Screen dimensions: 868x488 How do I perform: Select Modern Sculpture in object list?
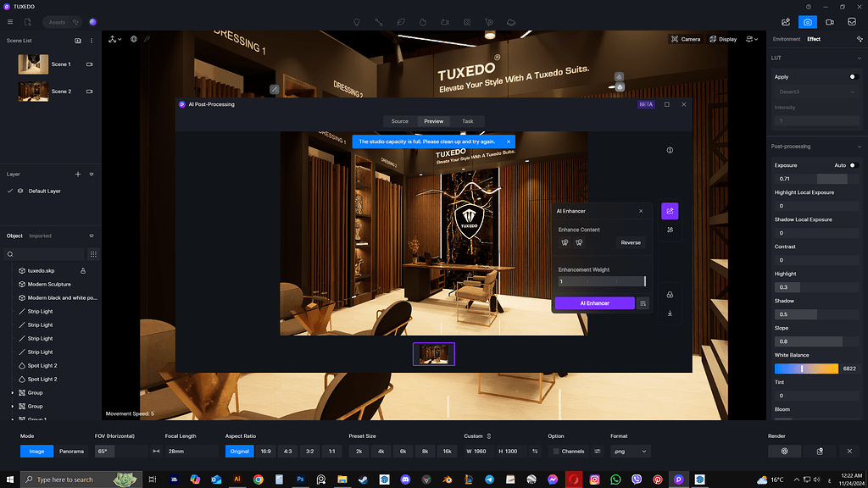point(49,285)
